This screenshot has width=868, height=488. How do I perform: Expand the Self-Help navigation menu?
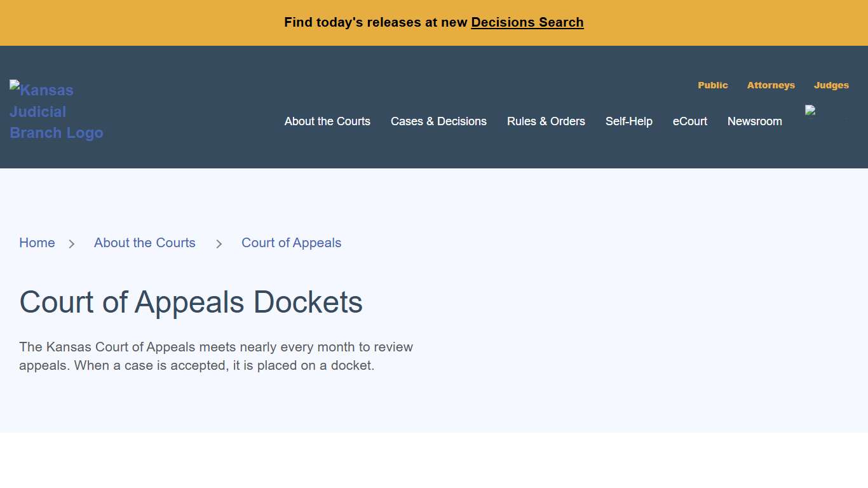click(x=628, y=121)
